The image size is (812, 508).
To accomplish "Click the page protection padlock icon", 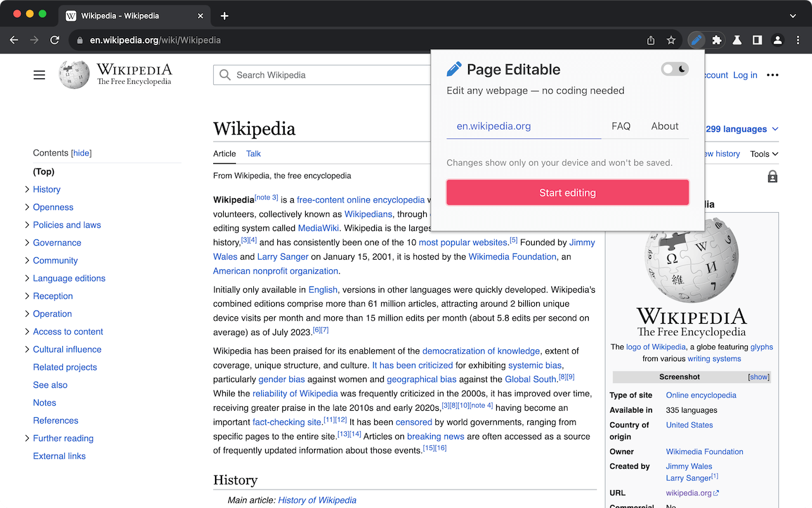I will pyautogui.click(x=772, y=176).
